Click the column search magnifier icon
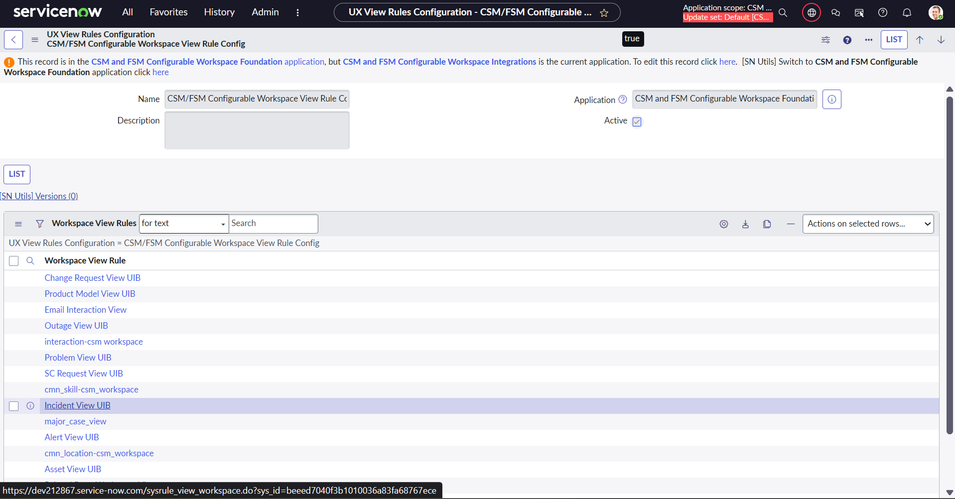This screenshot has width=955, height=499. 30,261
